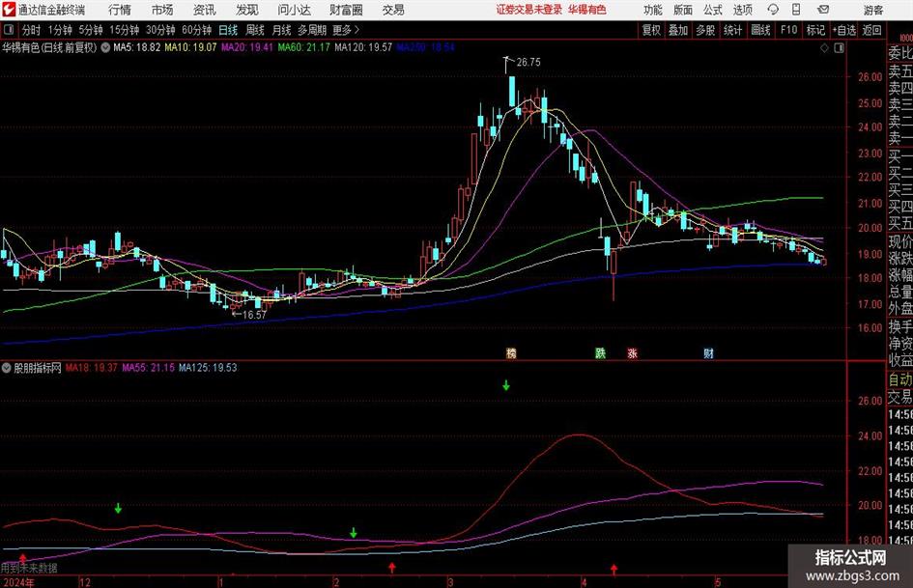This screenshot has width=913, height=588.
Task: Switch to 60分钟 period
Action: [x=196, y=30]
